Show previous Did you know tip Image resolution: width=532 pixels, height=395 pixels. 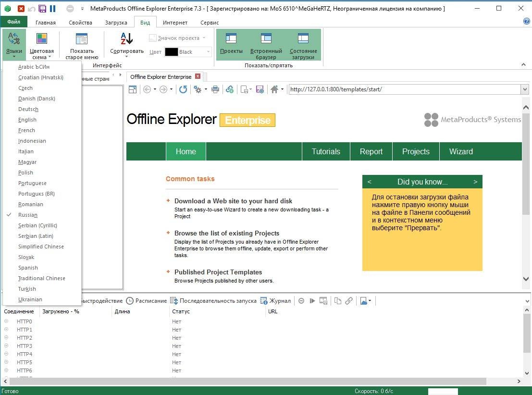(x=370, y=182)
